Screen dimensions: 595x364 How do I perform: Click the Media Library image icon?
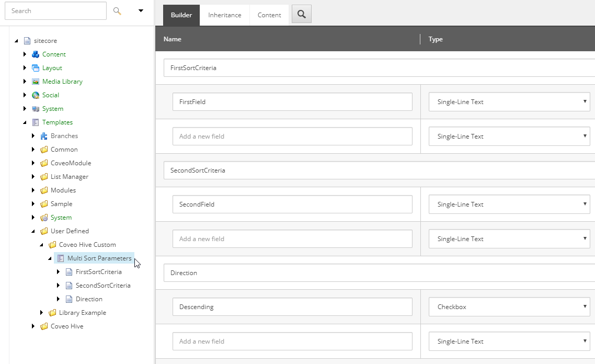point(35,81)
